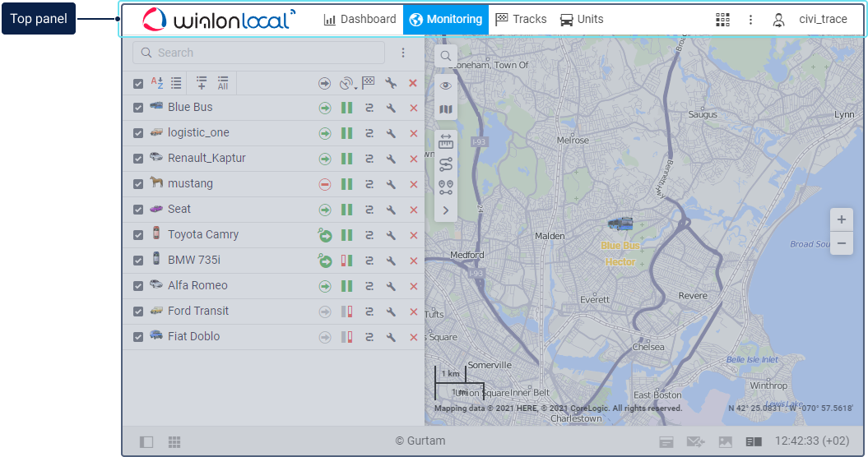Open the Units tab
The image size is (868, 457).
coord(582,20)
